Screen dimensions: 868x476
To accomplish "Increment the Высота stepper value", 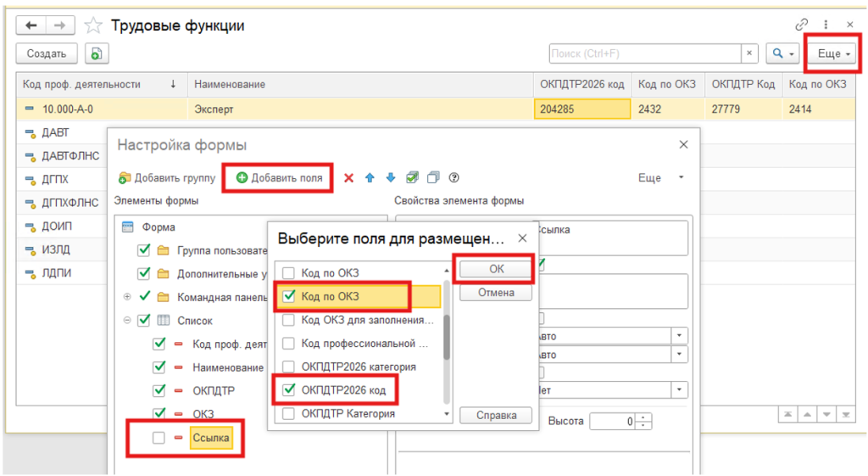I will [x=646, y=417].
